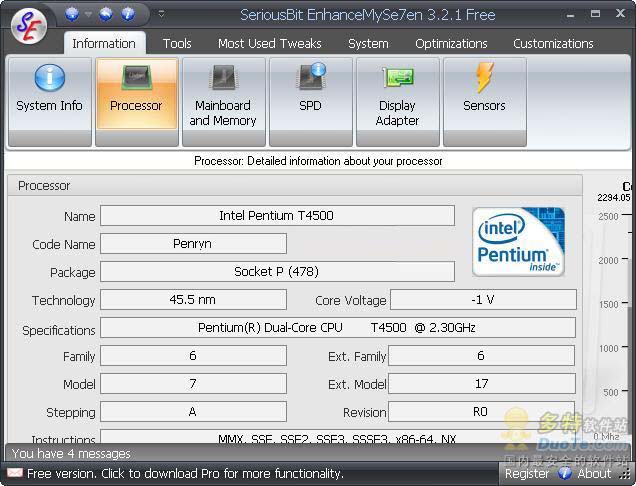Viewport: 636px width, 486px height.
Task: Open the SPD information page
Action: tap(310, 101)
